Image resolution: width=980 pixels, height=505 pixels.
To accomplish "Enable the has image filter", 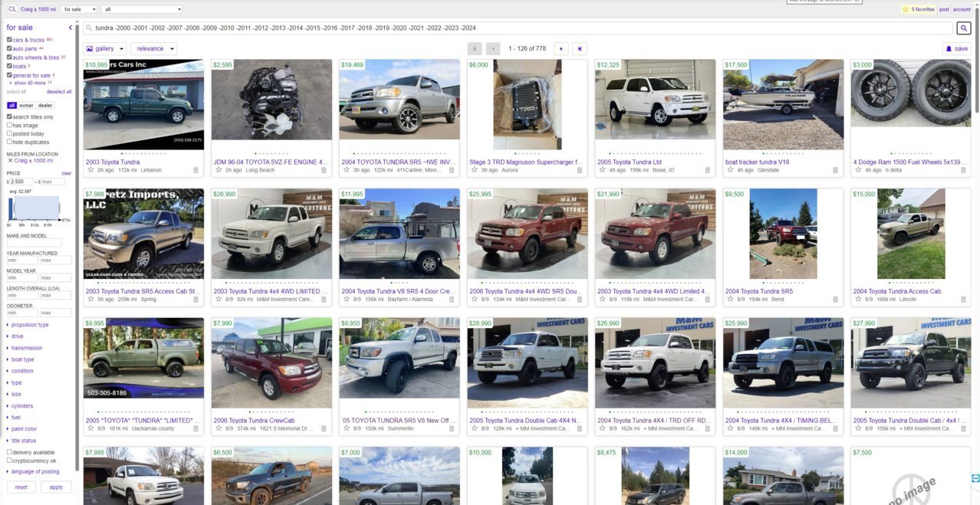I will [9, 125].
